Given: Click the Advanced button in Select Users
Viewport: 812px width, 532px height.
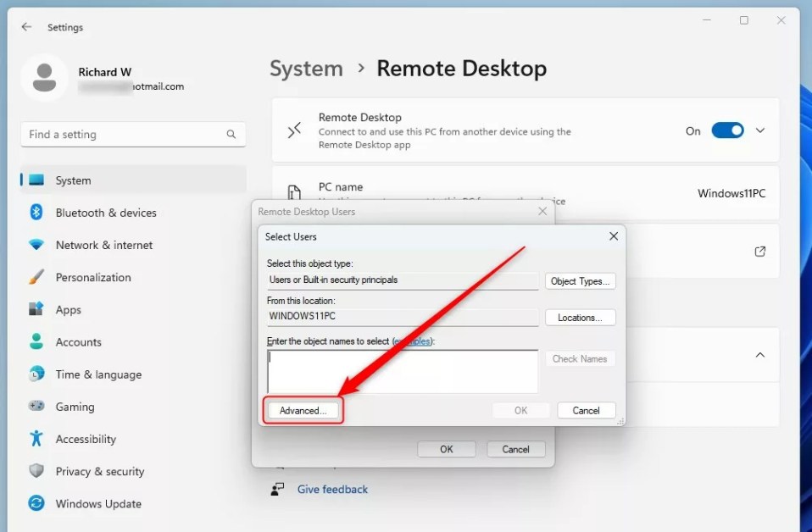Looking at the screenshot, I should 303,410.
